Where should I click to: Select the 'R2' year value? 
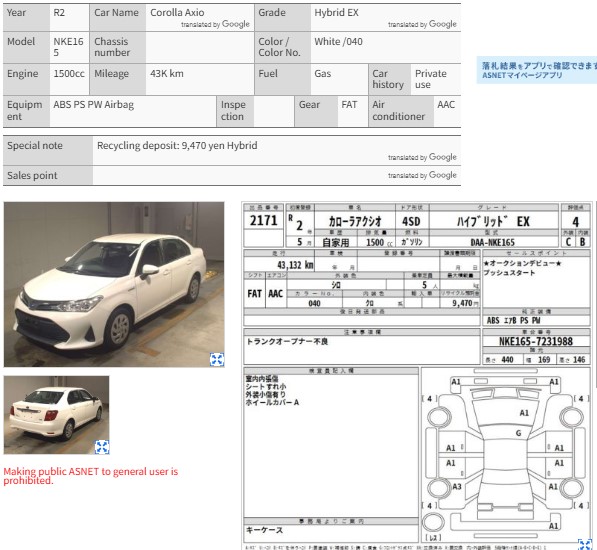point(59,13)
